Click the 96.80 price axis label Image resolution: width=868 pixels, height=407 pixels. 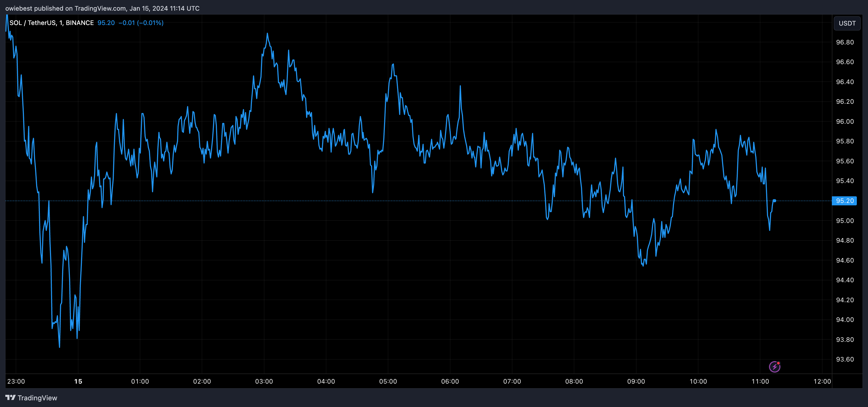[845, 42]
